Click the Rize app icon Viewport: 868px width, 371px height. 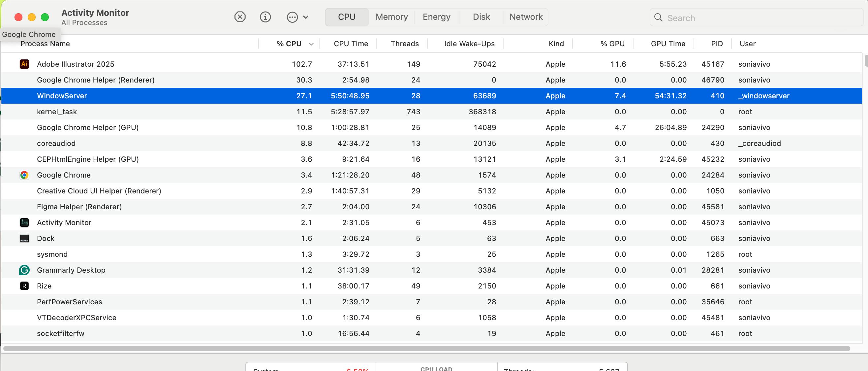coord(24,286)
